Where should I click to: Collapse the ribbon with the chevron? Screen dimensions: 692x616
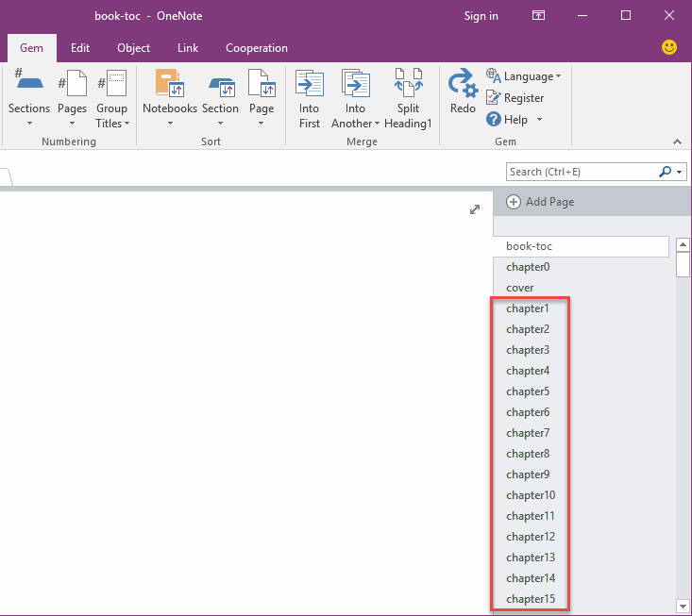pyautogui.click(x=677, y=142)
